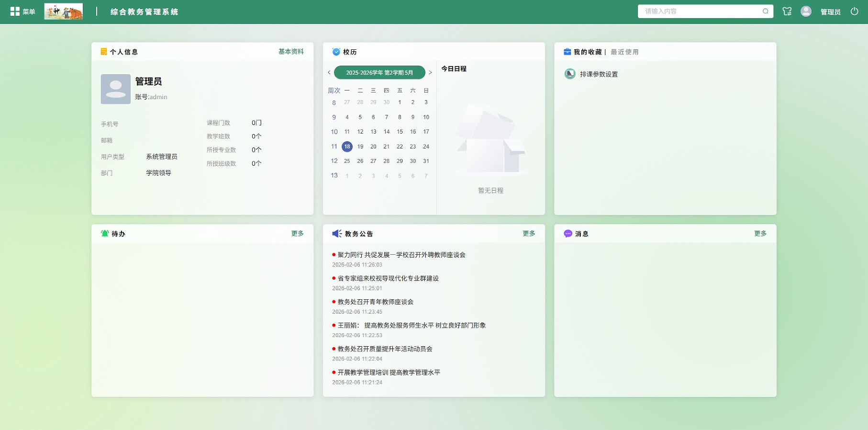The height and width of the screenshot is (430, 868).
Task: Open the 菜单 grid menu icon
Action: point(15,11)
